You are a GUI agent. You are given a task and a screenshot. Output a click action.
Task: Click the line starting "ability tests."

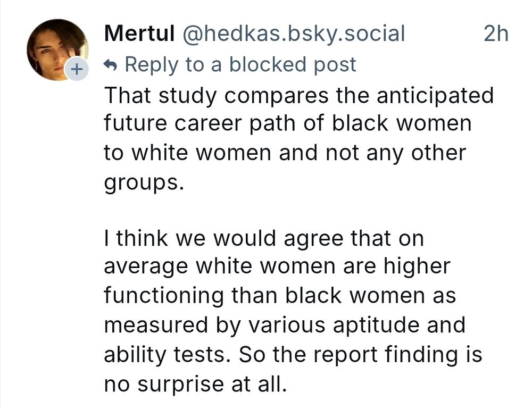coord(293,353)
